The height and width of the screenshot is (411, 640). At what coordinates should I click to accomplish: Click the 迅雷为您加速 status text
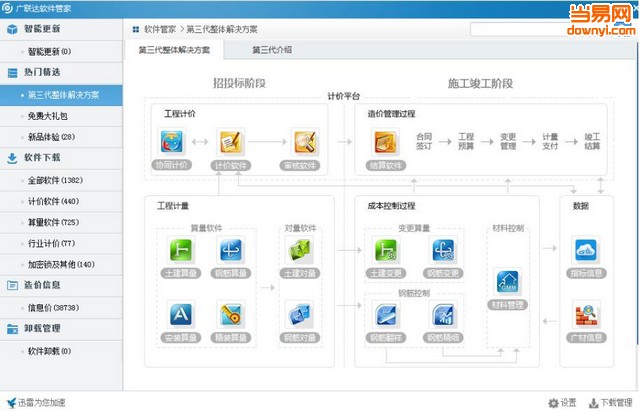tap(42, 403)
